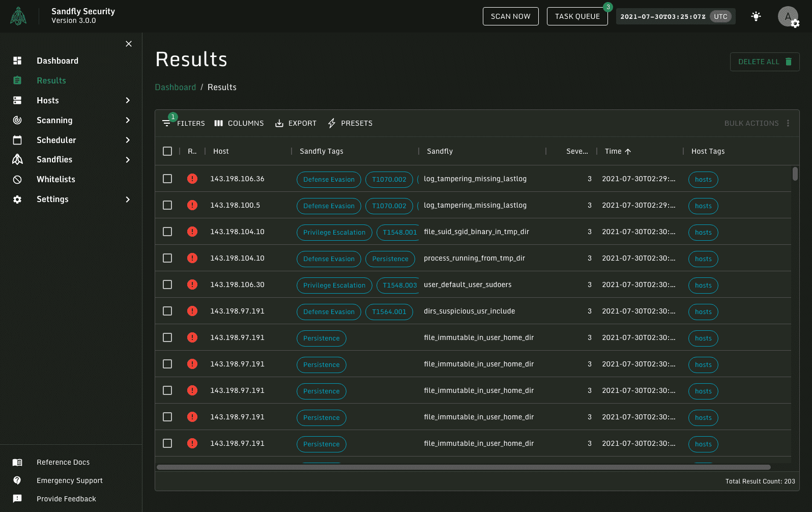Viewport: 812px width, 512px height.
Task: Click alert icon for 143.198.100.5 row
Action: pyautogui.click(x=192, y=205)
